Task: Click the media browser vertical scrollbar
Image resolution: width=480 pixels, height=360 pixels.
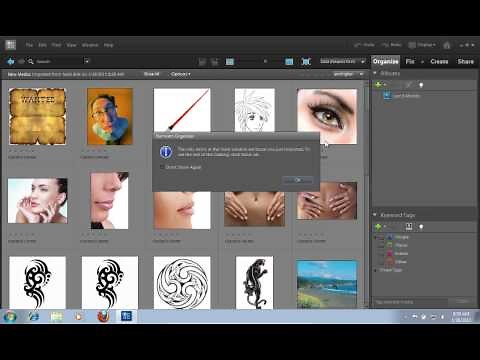Action: click(366, 193)
